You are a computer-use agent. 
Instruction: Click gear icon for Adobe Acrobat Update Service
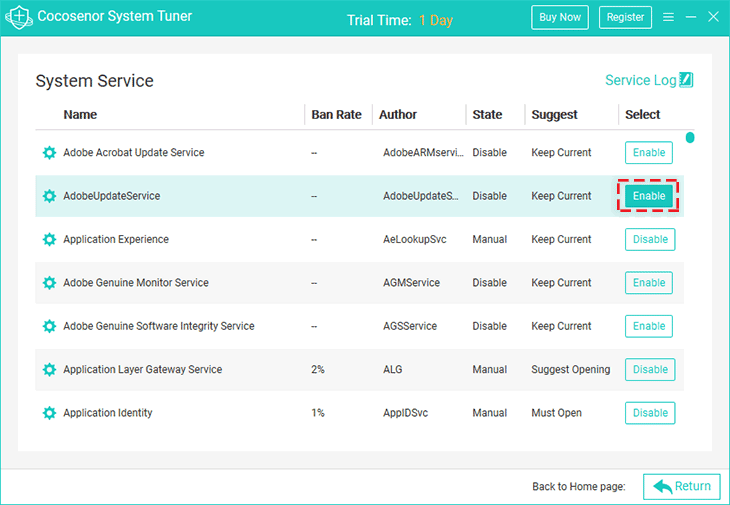[49, 153]
